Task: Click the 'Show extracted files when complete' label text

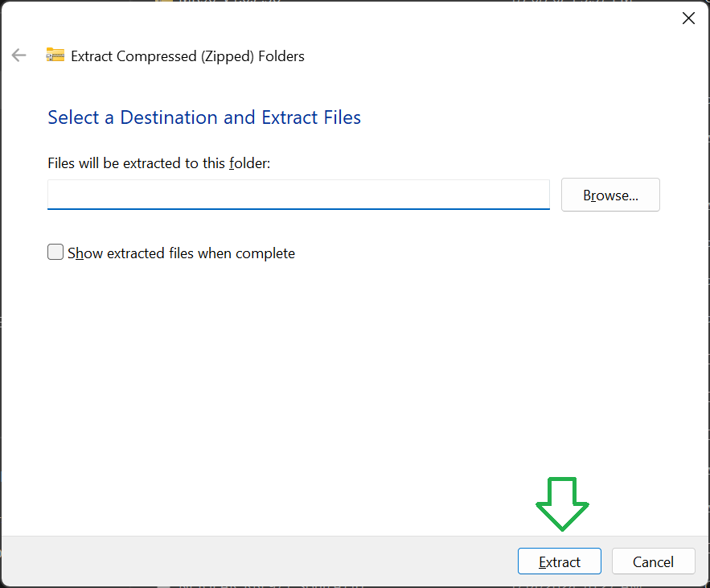Action: click(x=181, y=253)
